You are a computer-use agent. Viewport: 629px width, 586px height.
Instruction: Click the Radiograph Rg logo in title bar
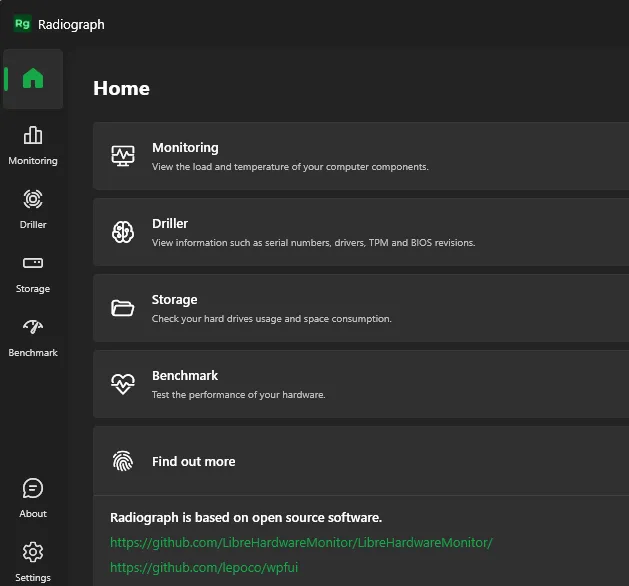[x=22, y=24]
